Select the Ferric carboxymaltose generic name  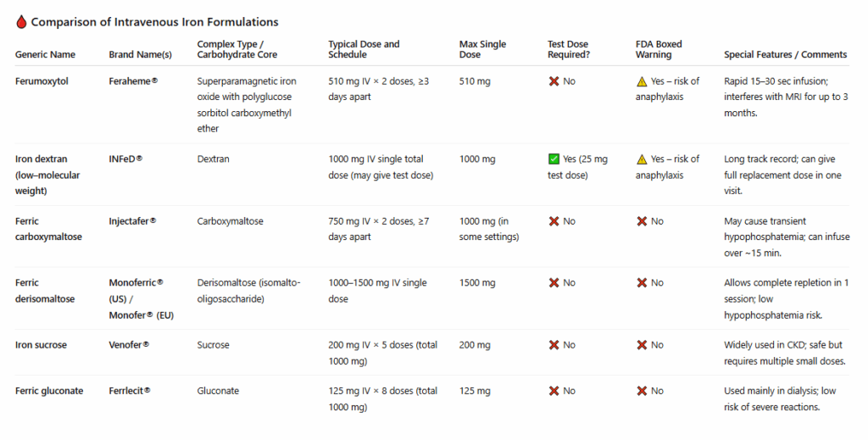click(x=48, y=229)
